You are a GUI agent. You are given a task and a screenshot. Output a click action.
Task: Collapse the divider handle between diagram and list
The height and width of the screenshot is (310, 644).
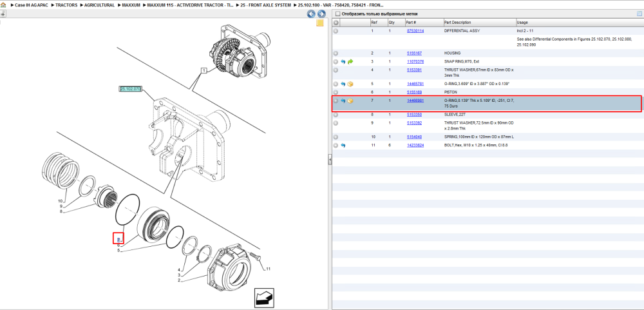329,160
